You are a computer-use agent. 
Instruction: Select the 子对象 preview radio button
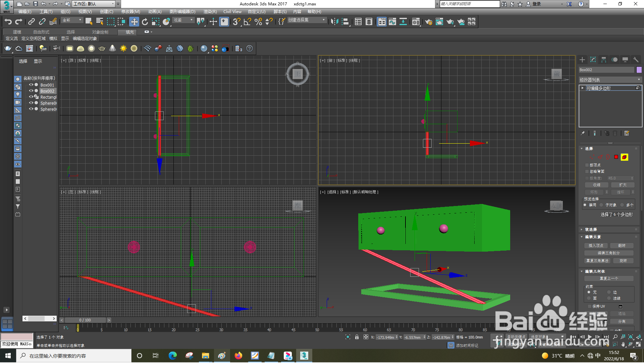pyautogui.click(x=601, y=205)
